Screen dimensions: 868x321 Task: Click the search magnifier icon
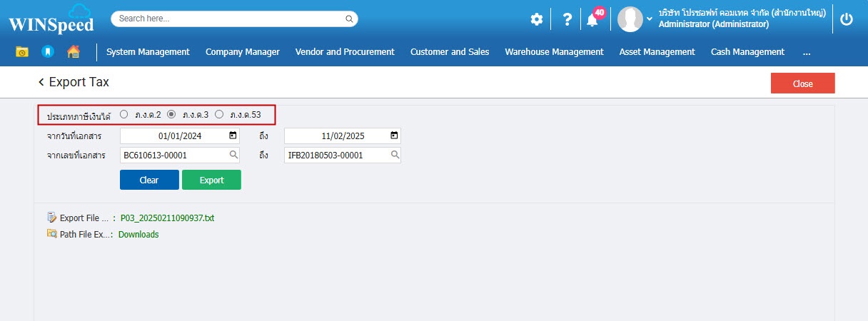pos(349,19)
